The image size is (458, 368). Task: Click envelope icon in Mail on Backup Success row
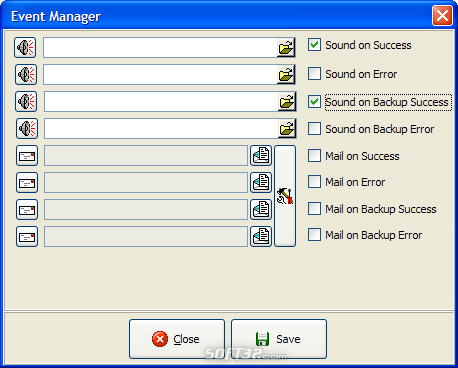[27, 210]
